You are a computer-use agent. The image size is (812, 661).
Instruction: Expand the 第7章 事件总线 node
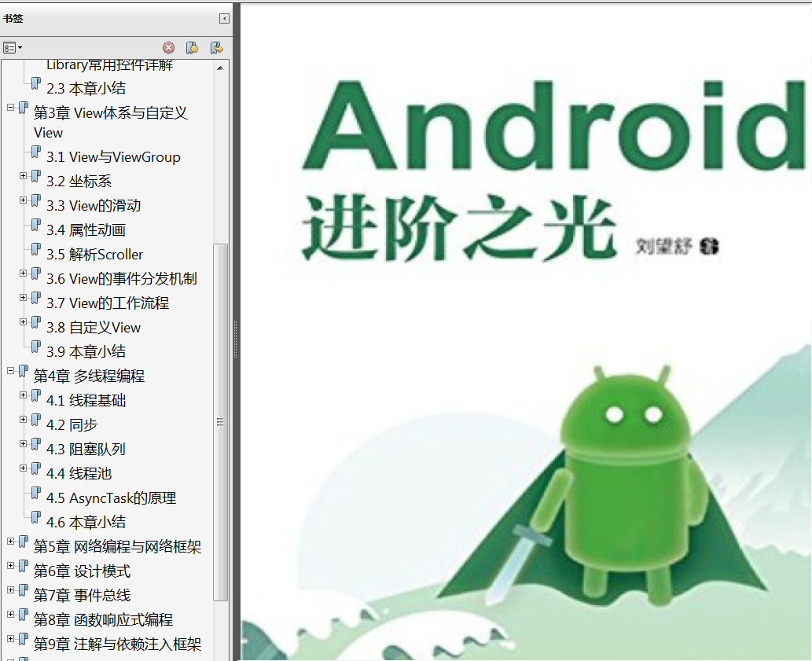coord(10,590)
